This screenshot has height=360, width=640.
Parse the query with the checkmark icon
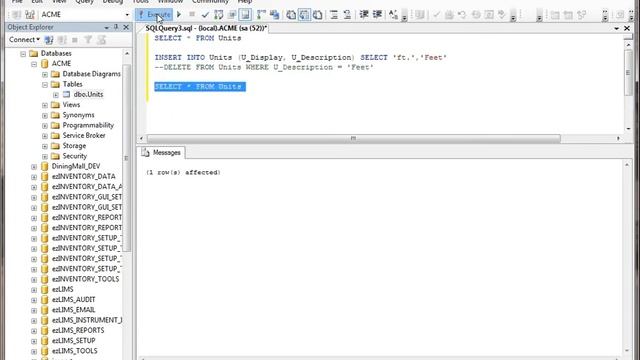205,15
